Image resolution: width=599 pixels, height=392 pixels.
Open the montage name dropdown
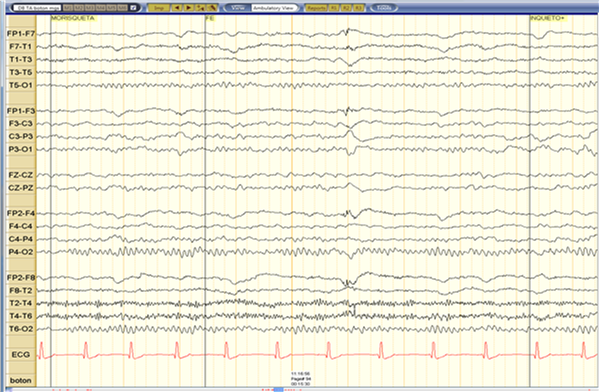click(x=37, y=8)
